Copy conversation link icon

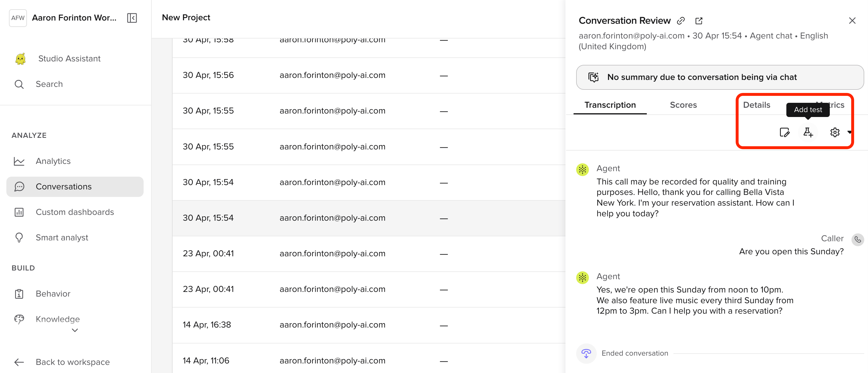(x=681, y=21)
